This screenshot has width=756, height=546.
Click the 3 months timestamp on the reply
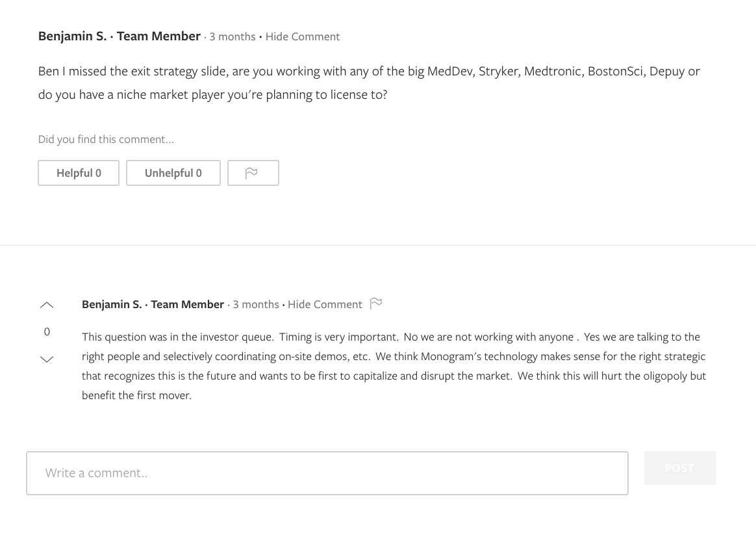(x=256, y=304)
